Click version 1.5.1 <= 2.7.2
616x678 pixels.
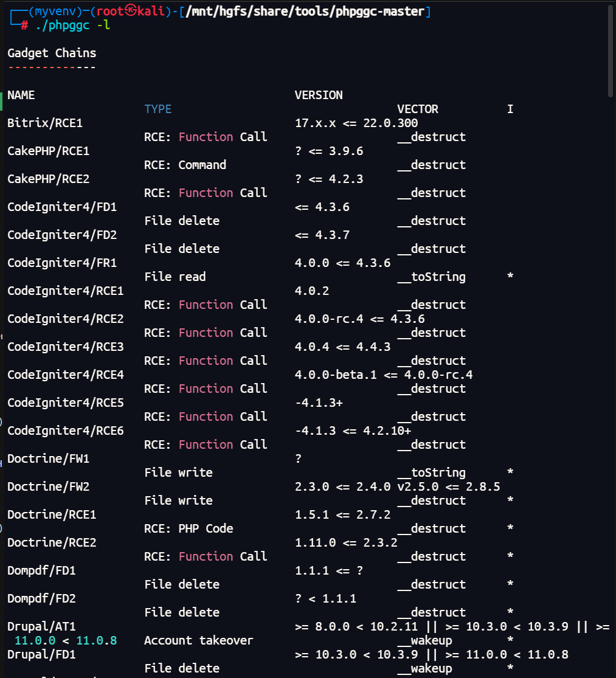pyautogui.click(x=343, y=514)
